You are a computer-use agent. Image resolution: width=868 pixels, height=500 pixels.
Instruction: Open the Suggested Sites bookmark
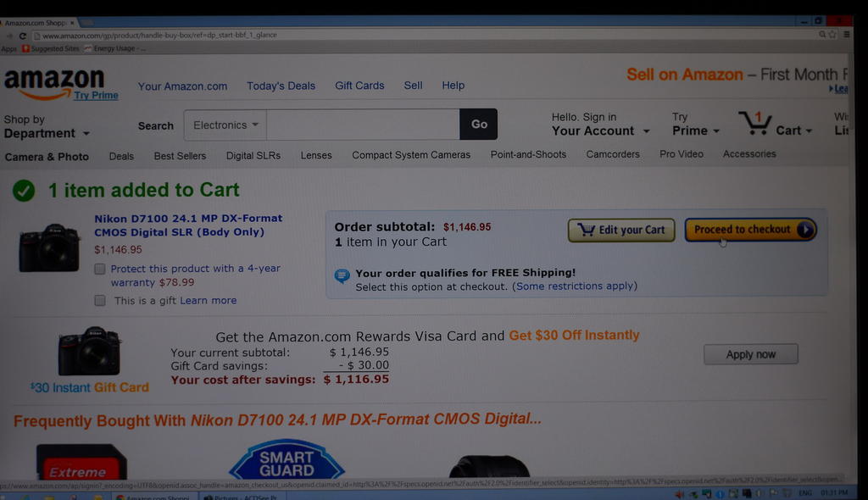coord(50,48)
